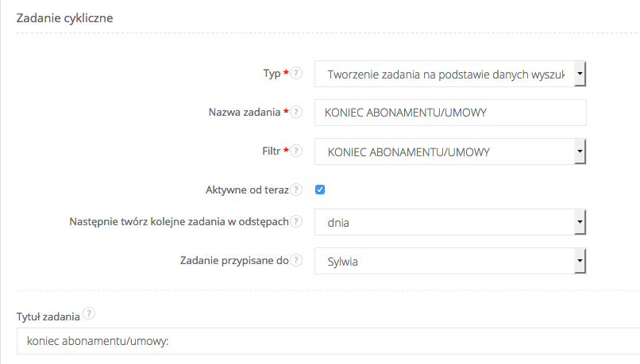The width and height of the screenshot is (640, 364).
Task: Click help icon beside Zadanie przypisane do
Action: pyautogui.click(x=296, y=260)
